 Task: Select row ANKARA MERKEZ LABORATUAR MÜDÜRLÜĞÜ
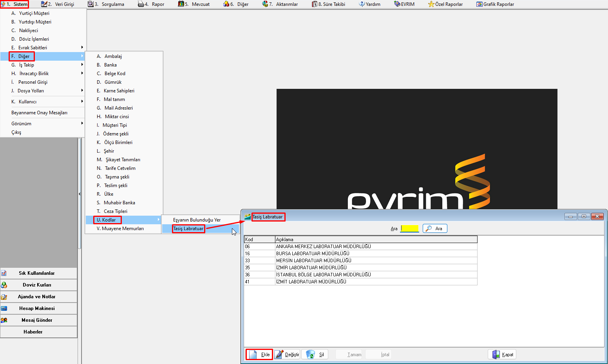click(360, 247)
